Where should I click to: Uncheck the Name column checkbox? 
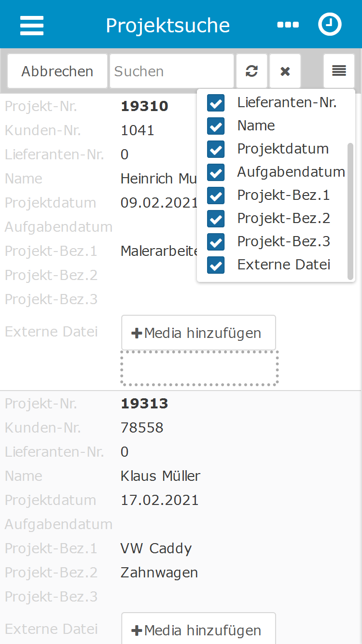[216, 126]
